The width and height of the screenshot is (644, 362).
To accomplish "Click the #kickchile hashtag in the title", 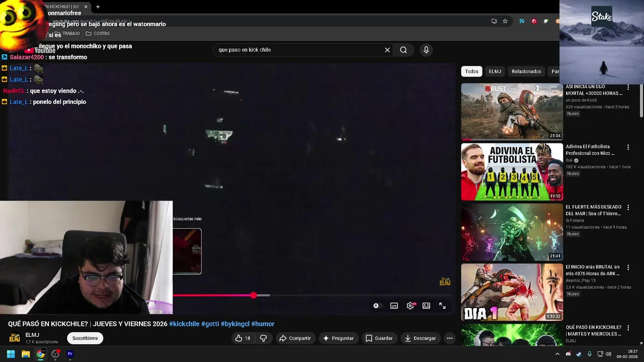I will click(184, 324).
